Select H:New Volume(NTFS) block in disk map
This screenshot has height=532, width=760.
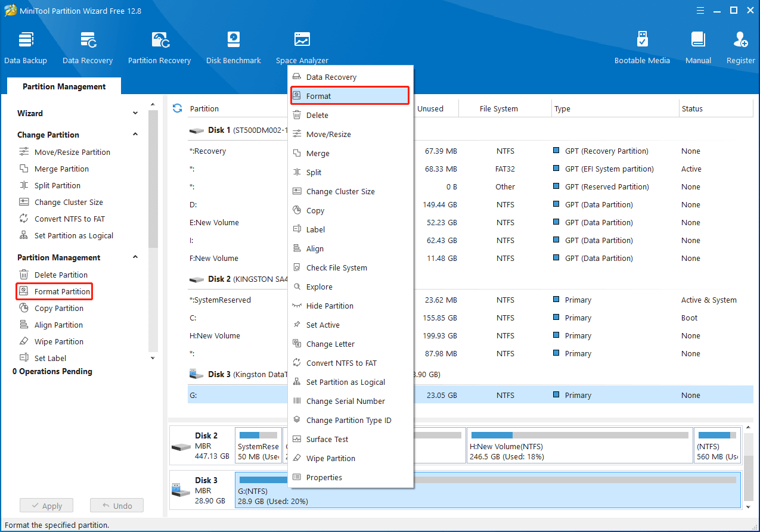click(x=580, y=446)
